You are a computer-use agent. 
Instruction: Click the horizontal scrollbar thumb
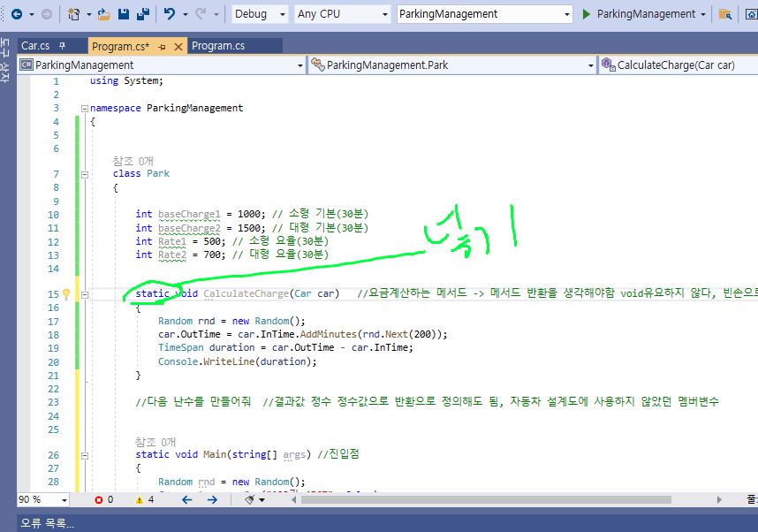(x=486, y=499)
